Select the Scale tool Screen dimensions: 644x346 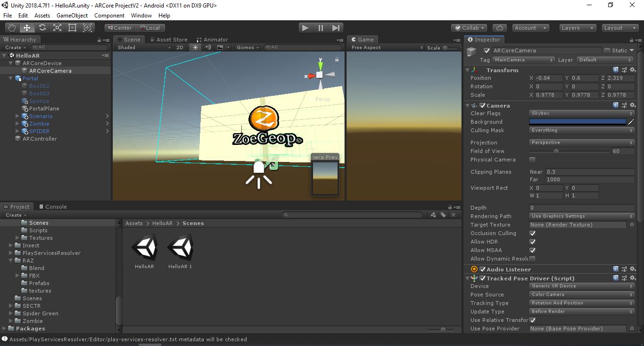pyautogui.click(x=57, y=28)
